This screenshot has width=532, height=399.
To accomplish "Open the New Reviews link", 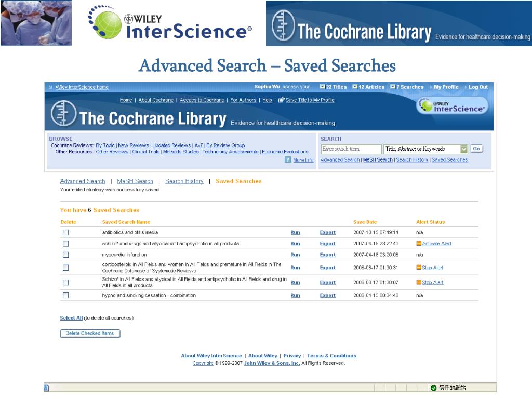I will click(x=134, y=145).
